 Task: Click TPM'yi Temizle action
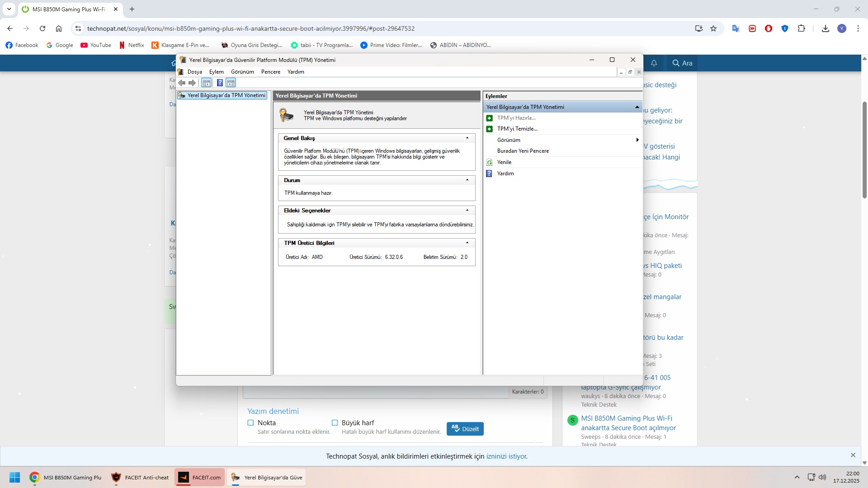(x=517, y=129)
